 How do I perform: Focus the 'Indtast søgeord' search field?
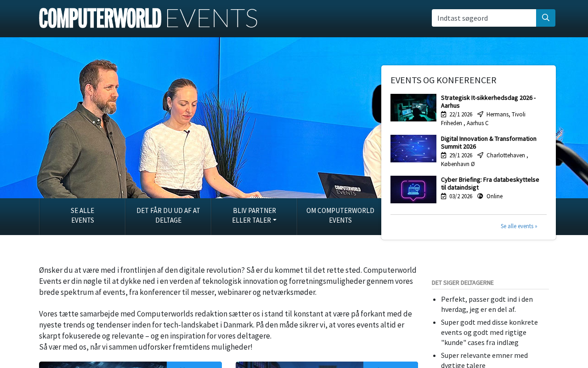[484, 18]
